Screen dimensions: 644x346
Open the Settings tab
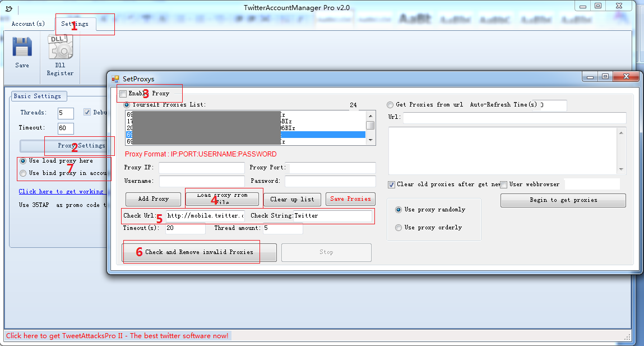pyautogui.click(x=75, y=24)
